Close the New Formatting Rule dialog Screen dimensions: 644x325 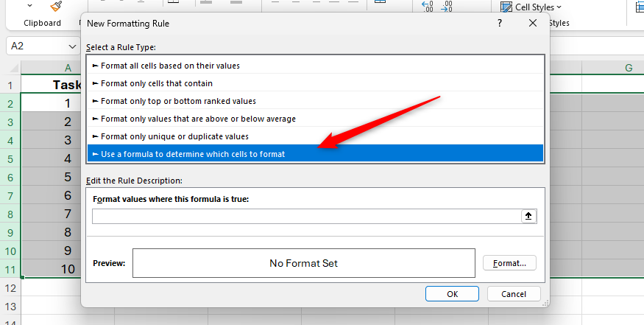533,24
